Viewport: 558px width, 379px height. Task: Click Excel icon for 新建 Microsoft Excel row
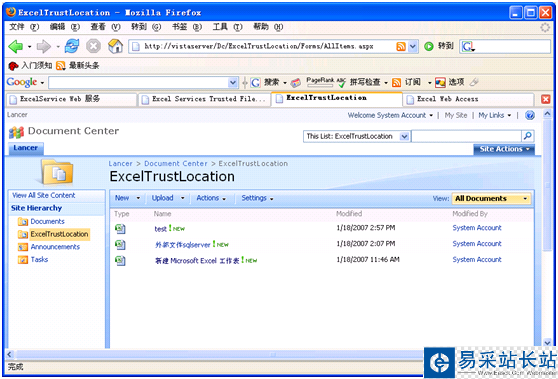pyautogui.click(x=120, y=260)
